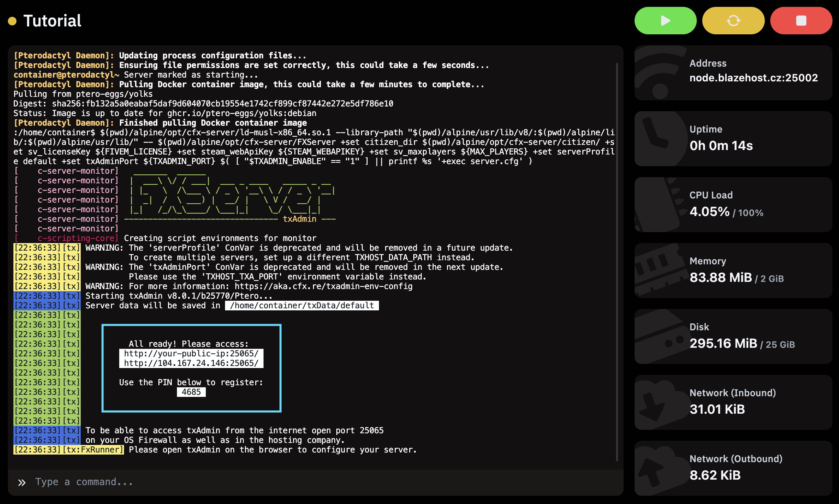Click the double-chevron prompt icon
This screenshot has height=504, width=839.
tap(22, 482)
